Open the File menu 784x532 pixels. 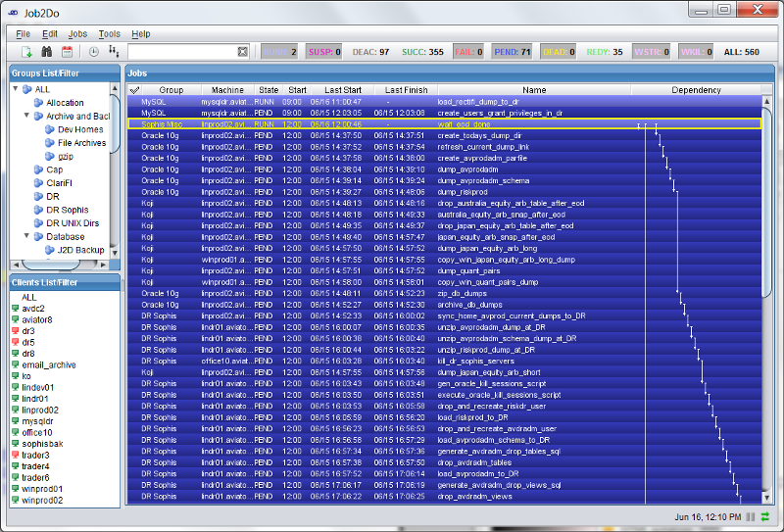(x=23, y=33)
